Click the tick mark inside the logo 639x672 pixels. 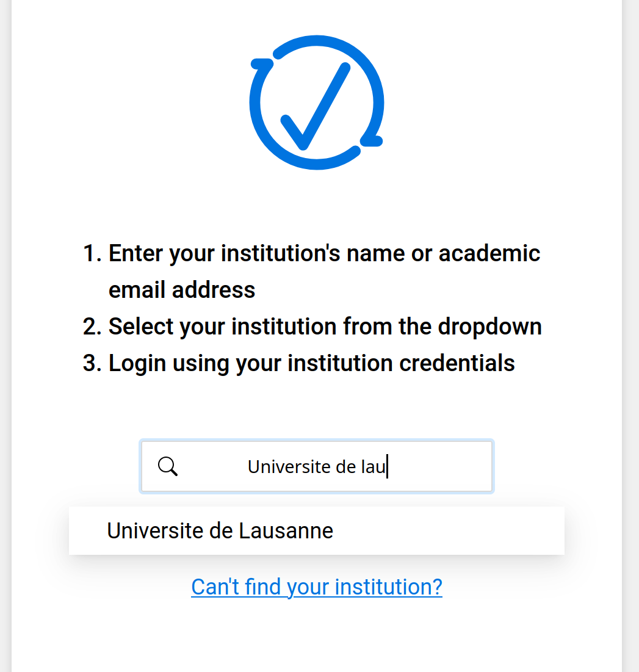pyautogui.click(x=316, y=108)
